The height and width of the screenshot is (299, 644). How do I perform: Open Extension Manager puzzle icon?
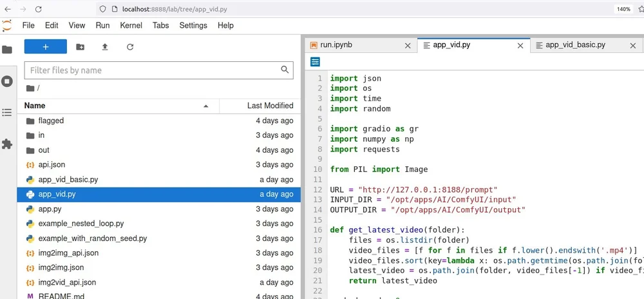[7, 144]
